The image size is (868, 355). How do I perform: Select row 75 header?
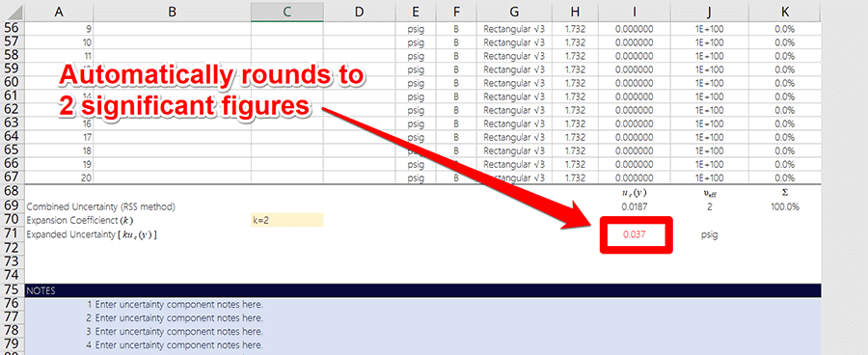pos(13,290)
